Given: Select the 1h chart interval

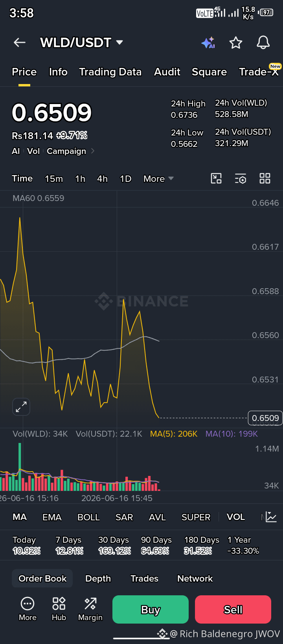Looking at the screenshot, I should (80, 179).
